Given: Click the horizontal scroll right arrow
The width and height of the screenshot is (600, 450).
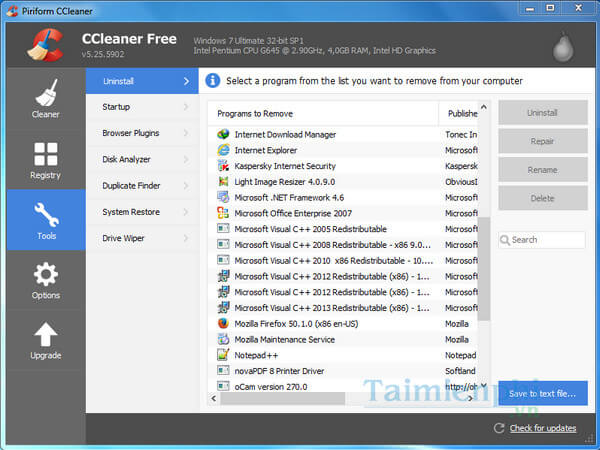Looking at the screenshot, I should (471, 398).
